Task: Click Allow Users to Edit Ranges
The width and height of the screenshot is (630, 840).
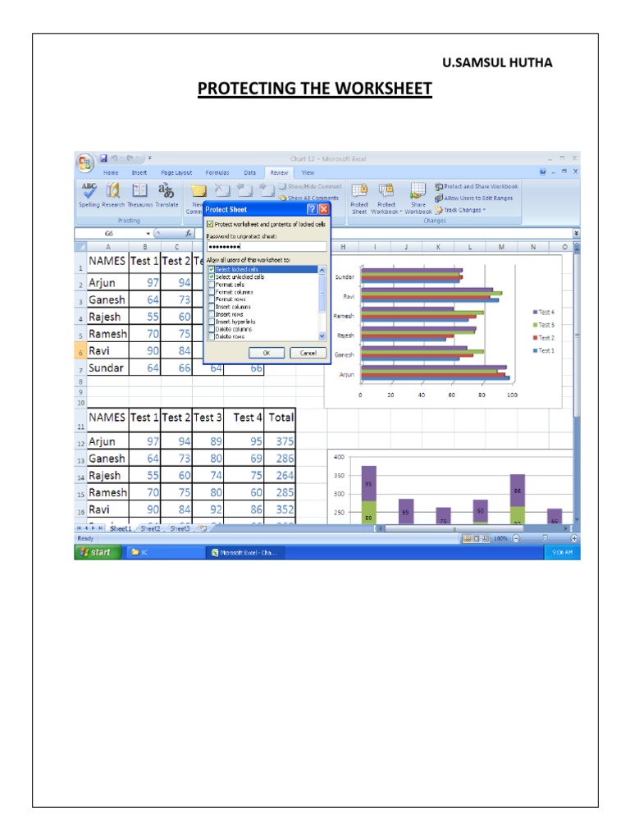Action: [x=473, y=199]
